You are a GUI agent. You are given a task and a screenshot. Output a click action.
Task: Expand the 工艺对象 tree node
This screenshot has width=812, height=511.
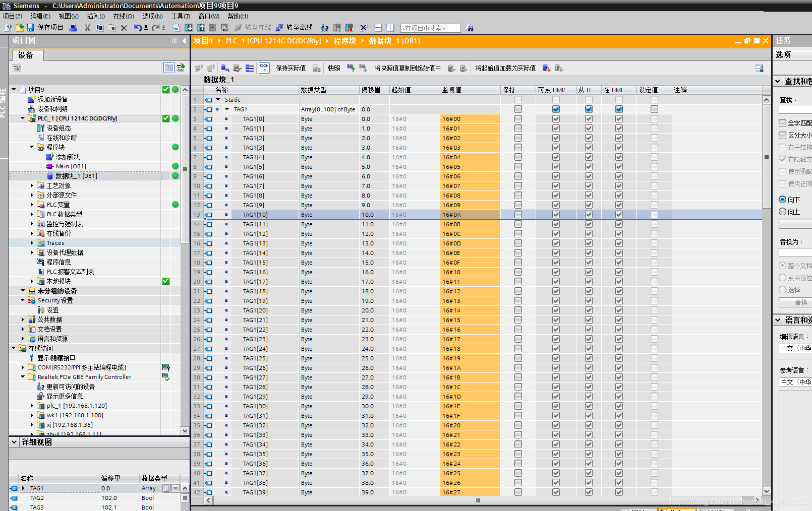pos(32,185)
